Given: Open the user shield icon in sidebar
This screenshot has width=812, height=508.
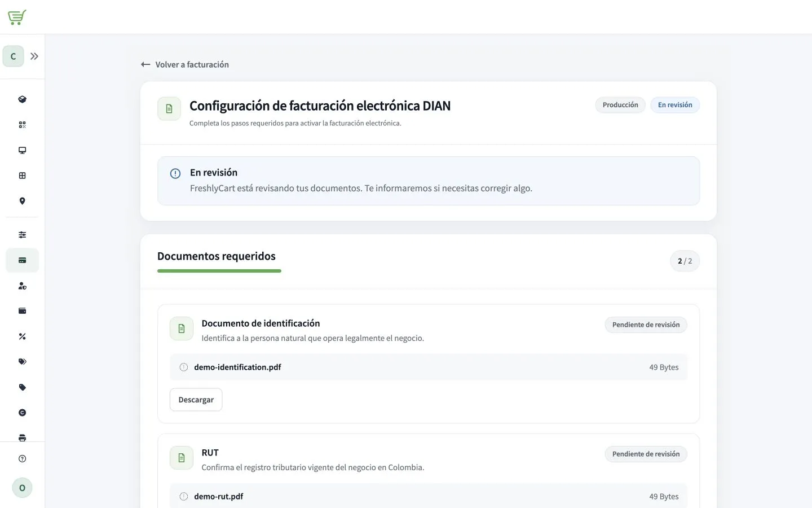Looking at the screenshot, I should click(x=23, y=286).
